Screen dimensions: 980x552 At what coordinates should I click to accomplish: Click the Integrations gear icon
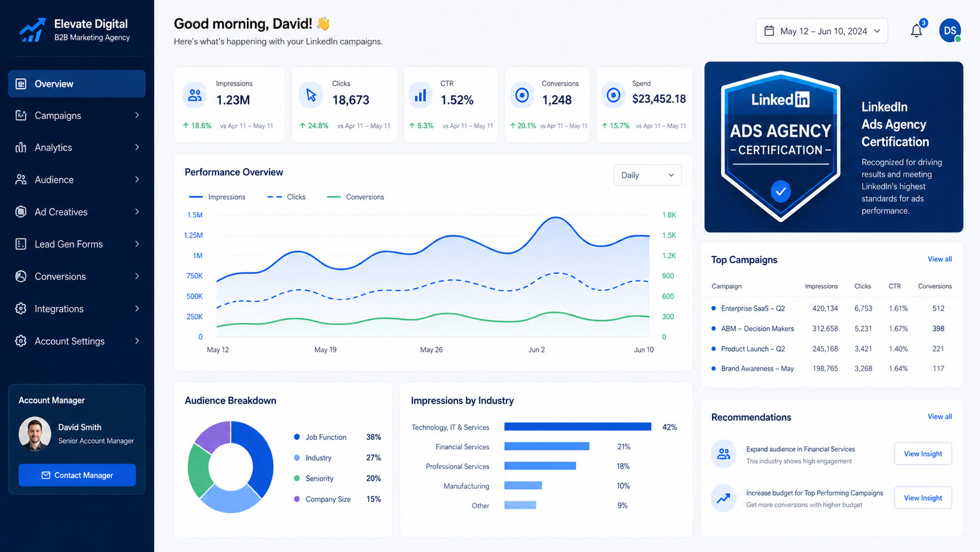click(21, 309)
